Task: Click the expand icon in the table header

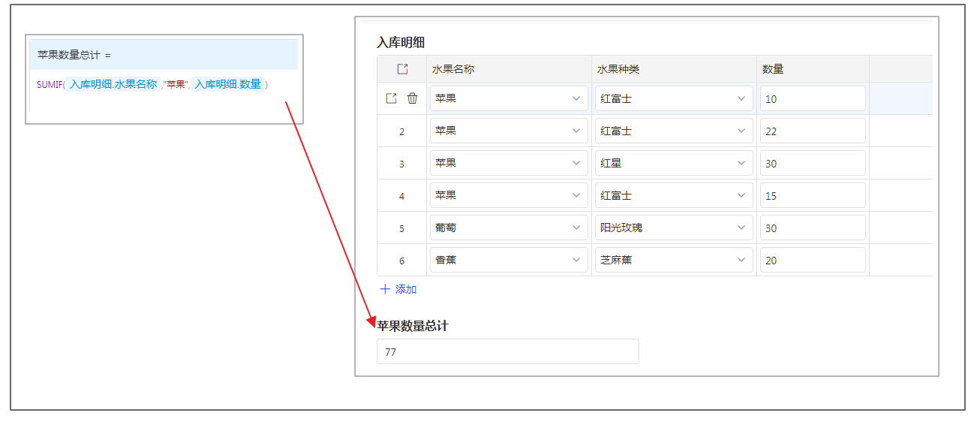Action: (402, 69)
